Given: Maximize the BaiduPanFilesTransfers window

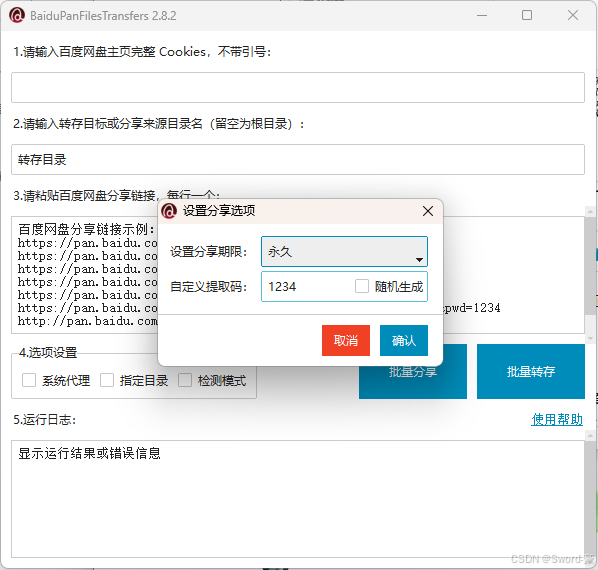Looking at the screenshot, I should [x=527, y=16].
